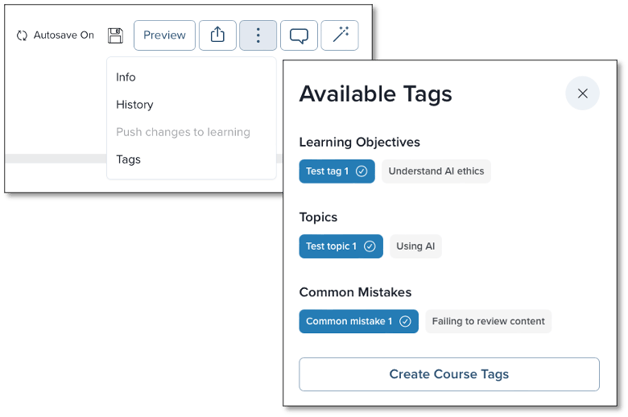This screenshot has width=628, height=417.
Task: Click the share export icon button
Action: (217, 35)
